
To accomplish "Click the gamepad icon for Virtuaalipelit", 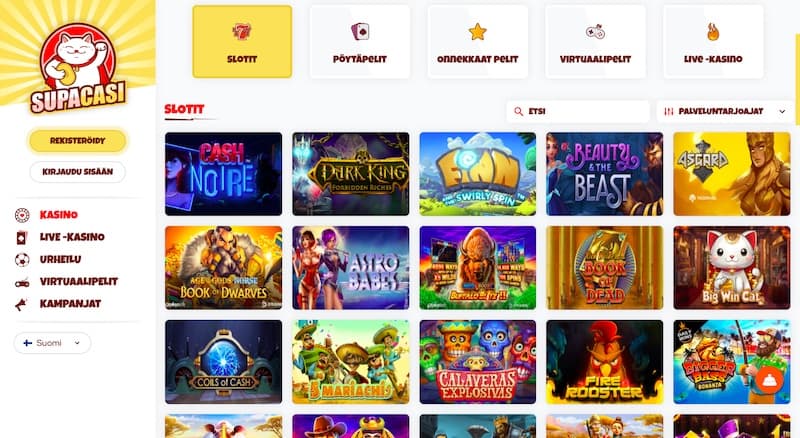I will point(595,32).
